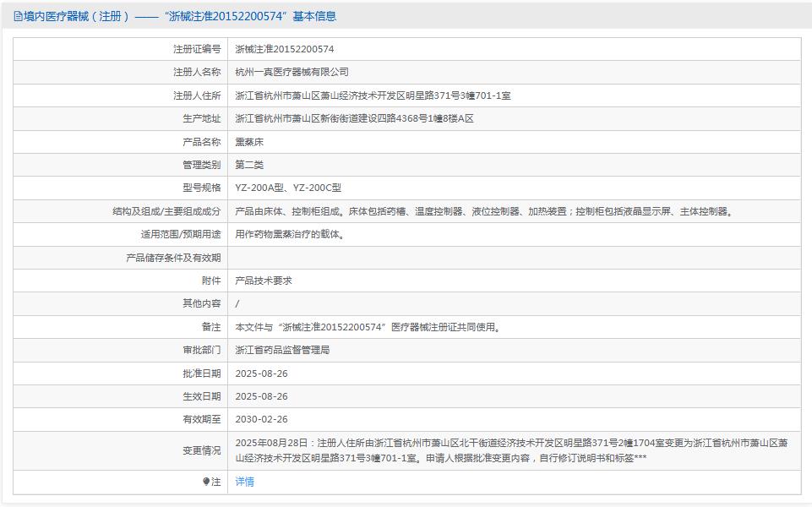Click the 有效期至 label
812x507 pixels.
click(201, 419)
